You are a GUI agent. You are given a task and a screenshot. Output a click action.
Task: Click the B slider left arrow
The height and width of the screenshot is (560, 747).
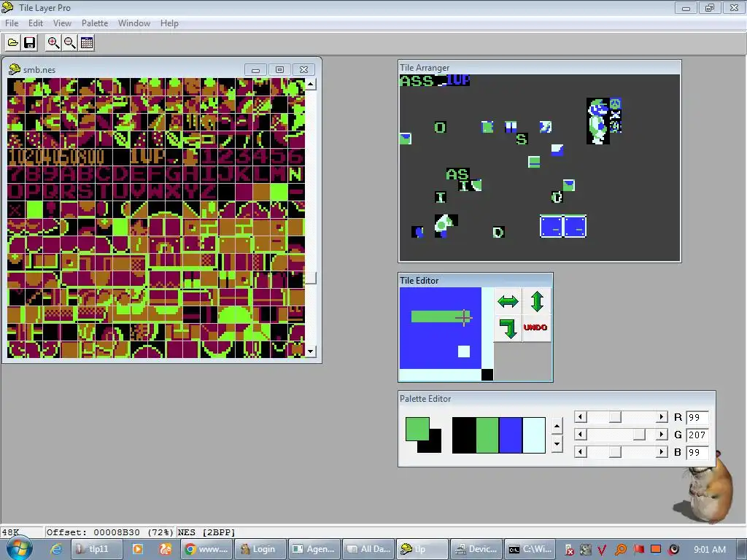(580, 452)
